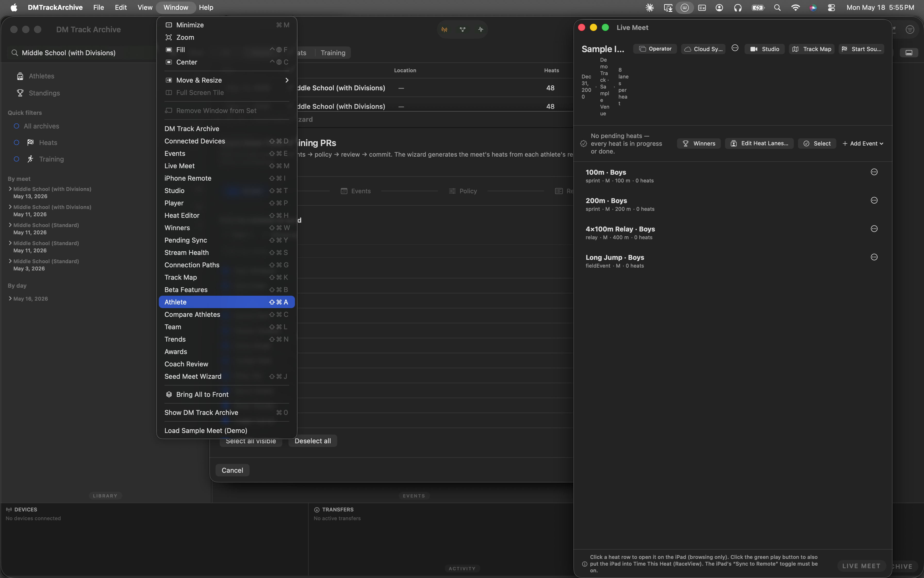924x578 pixels.
Task: Click the Cloud Sy... button
Action: [x=703, y=49]
